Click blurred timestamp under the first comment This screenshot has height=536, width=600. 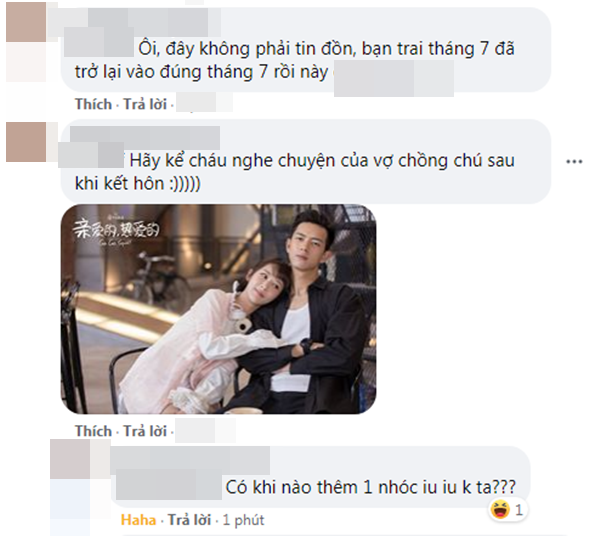point(204,102)
